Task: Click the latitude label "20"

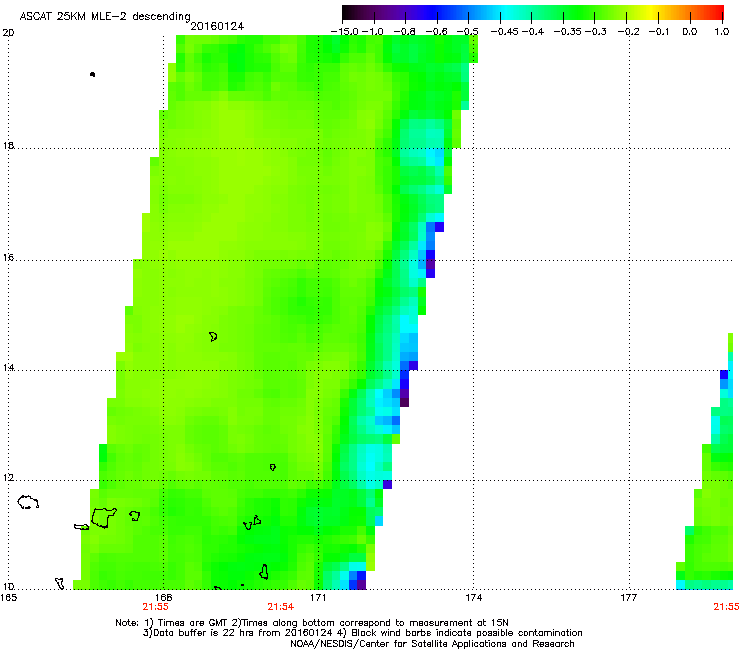Action: coord(8,33)
